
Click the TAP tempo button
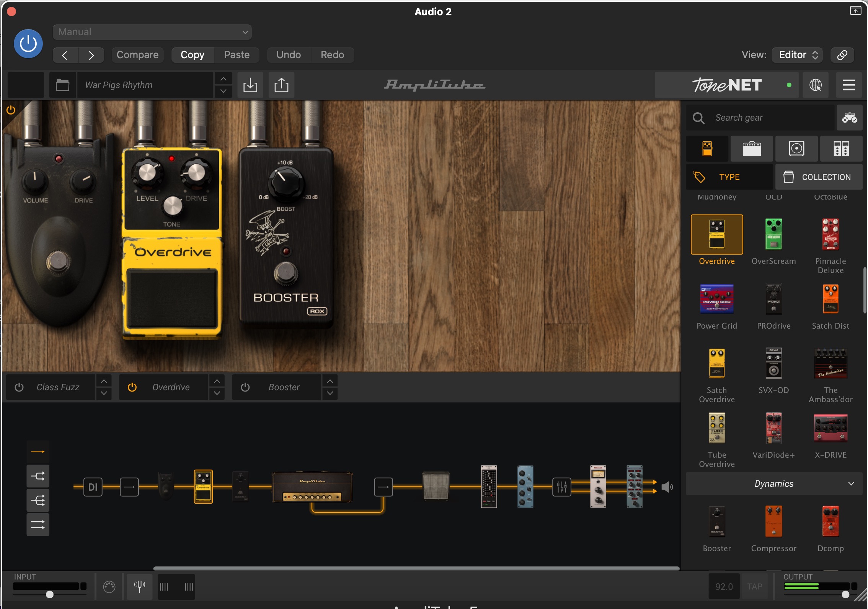pos(755,586)
